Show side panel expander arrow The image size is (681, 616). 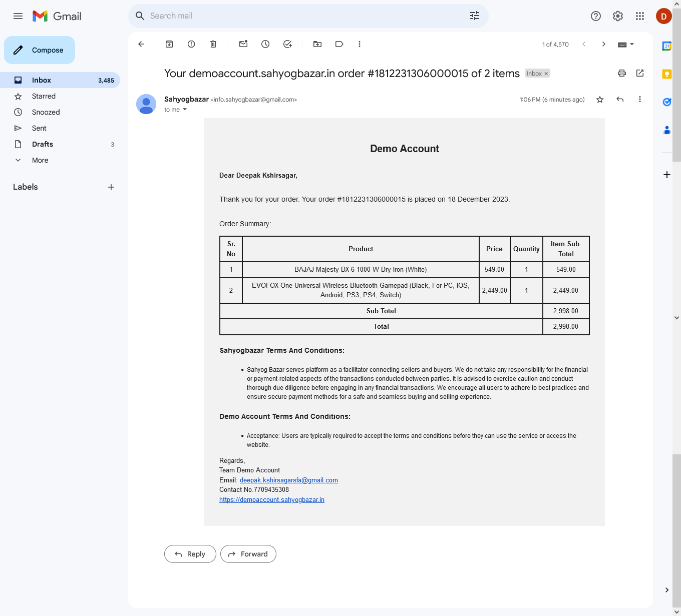pyautogui.click(x=667, y=590)
